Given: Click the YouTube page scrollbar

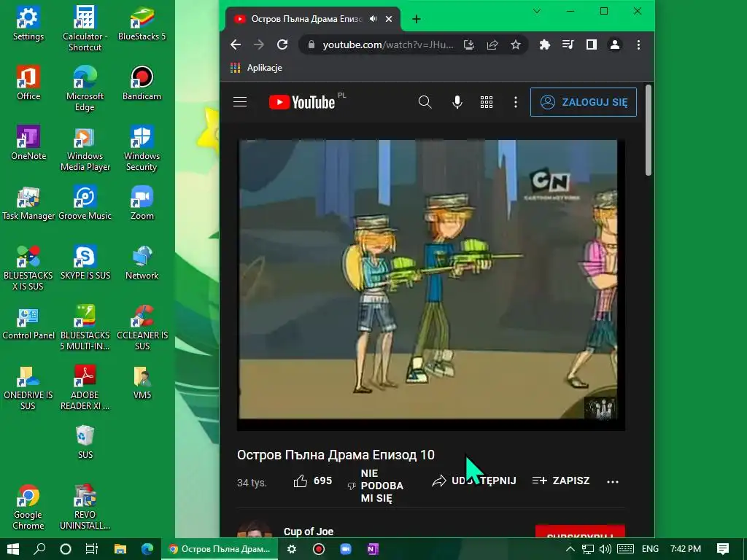Looking at the screenshot, I should tap(648, 130).
